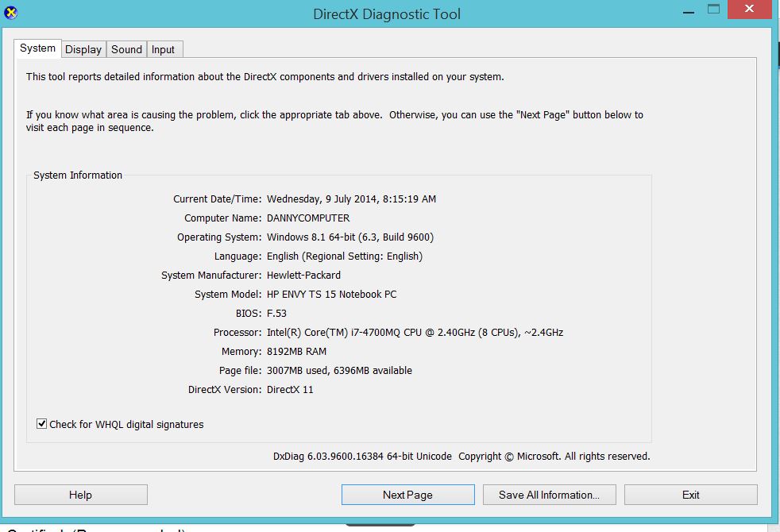Switch to the Display tab
This screenshot has height=532, width=780.
(x=83, y=49)
